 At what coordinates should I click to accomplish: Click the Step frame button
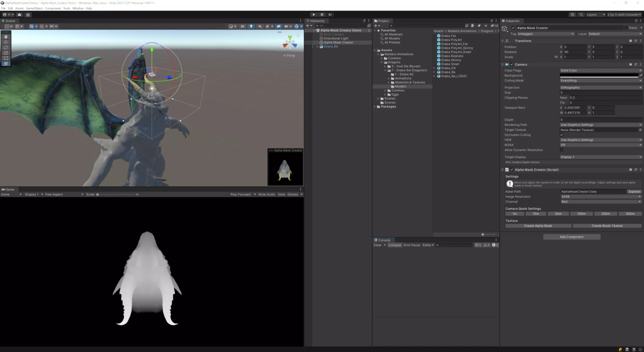click(330, 14)
